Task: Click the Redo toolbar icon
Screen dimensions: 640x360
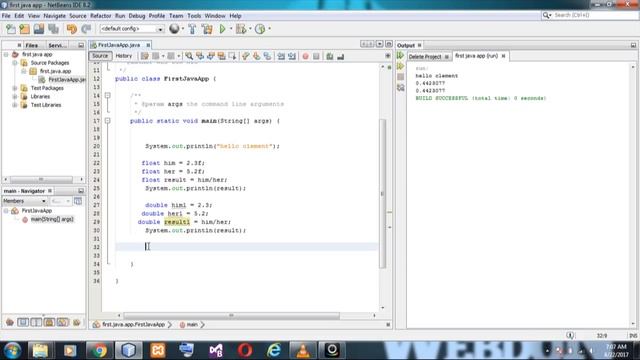Action: pos(86,29)
